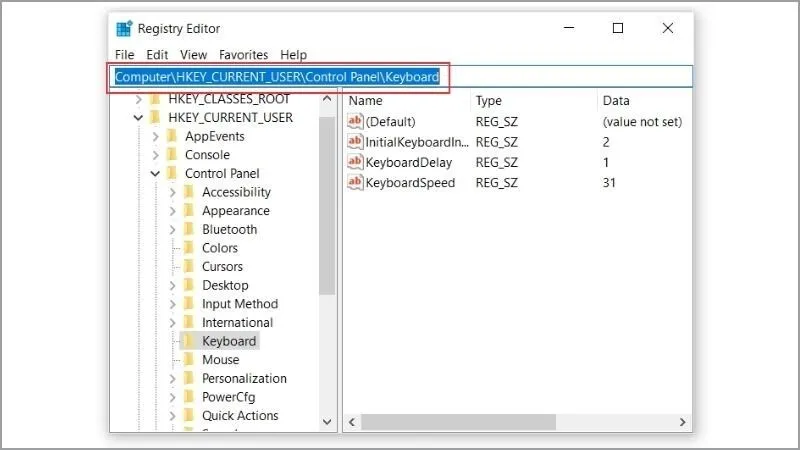Select the Cursors folder icon
Viewport: 800px width, 450px height.
(x=189, y=267)
